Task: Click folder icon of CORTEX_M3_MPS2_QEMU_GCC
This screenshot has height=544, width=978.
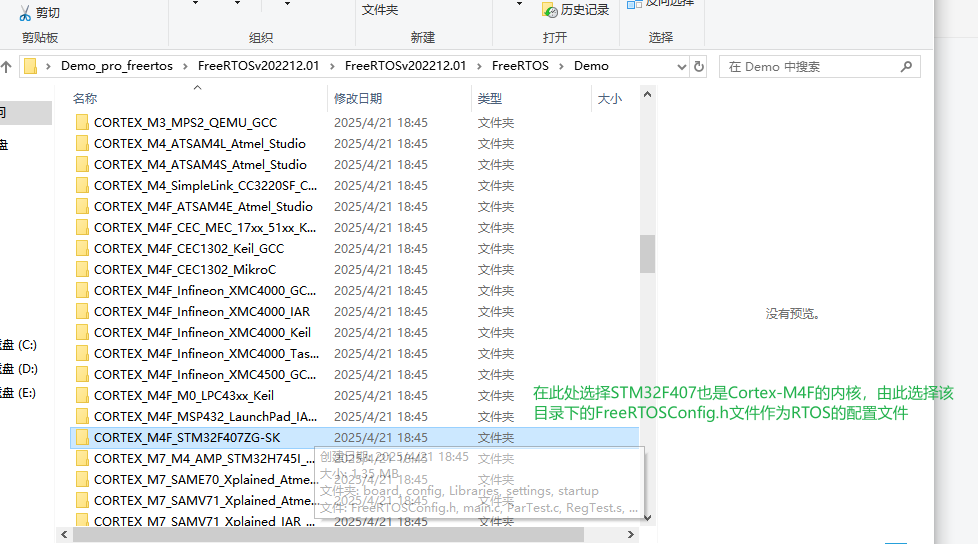Action: (x=82, y=122)
